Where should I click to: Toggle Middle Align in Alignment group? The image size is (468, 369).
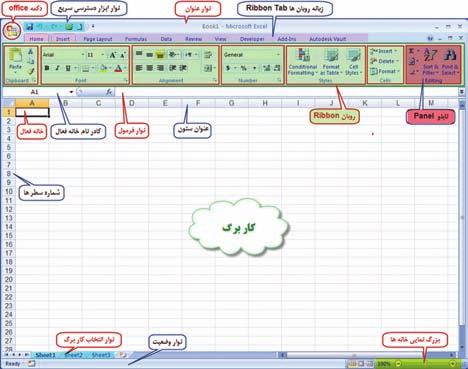pos(150,54)
